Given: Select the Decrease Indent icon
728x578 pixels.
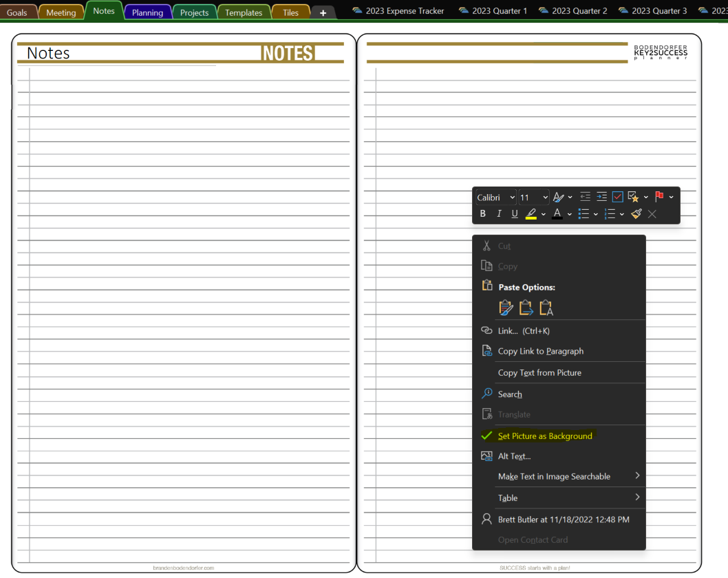Looking at the screenshot, I should tap(584, 196).
